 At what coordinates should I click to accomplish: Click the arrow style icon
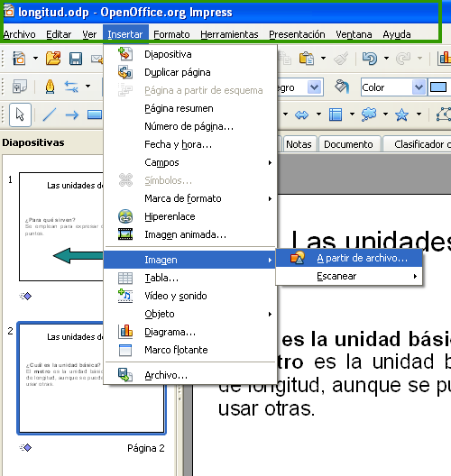(x=71, y=87)
